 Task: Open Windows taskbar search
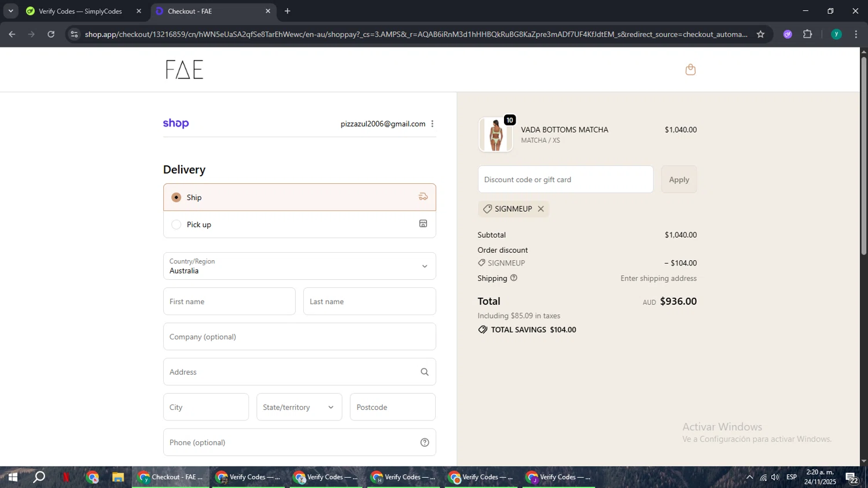point(39,477)
